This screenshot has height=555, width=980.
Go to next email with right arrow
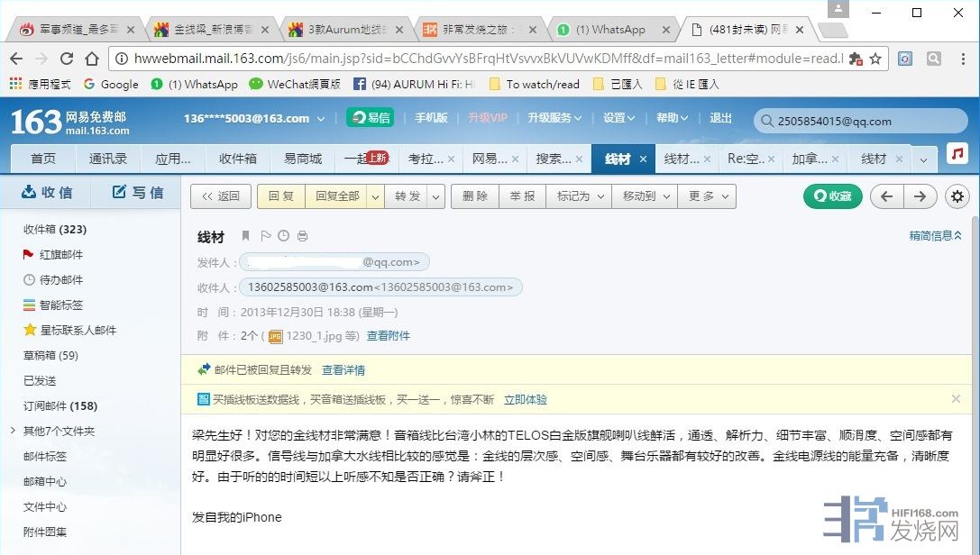919,196
